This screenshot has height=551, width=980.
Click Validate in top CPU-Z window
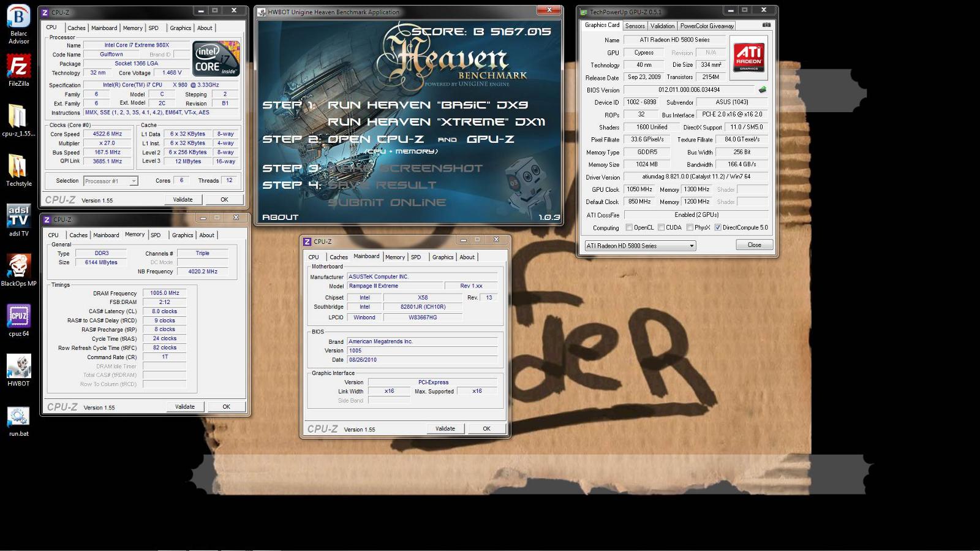coord(183,200)
